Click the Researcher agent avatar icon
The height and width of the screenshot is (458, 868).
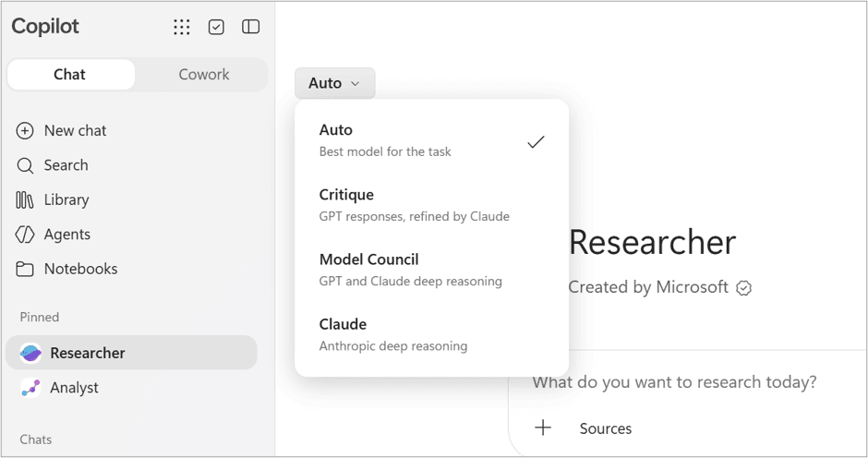[30, 353]
